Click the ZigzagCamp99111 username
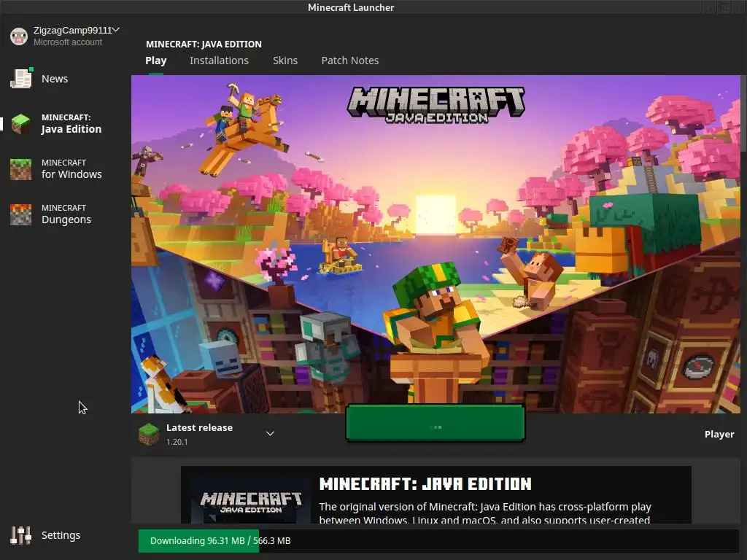 coord(72,30)
